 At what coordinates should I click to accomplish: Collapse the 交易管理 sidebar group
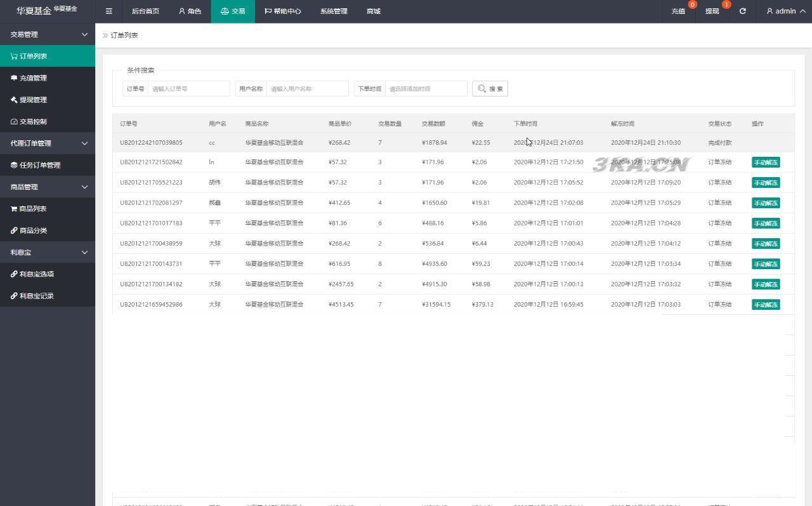(48, 34)
